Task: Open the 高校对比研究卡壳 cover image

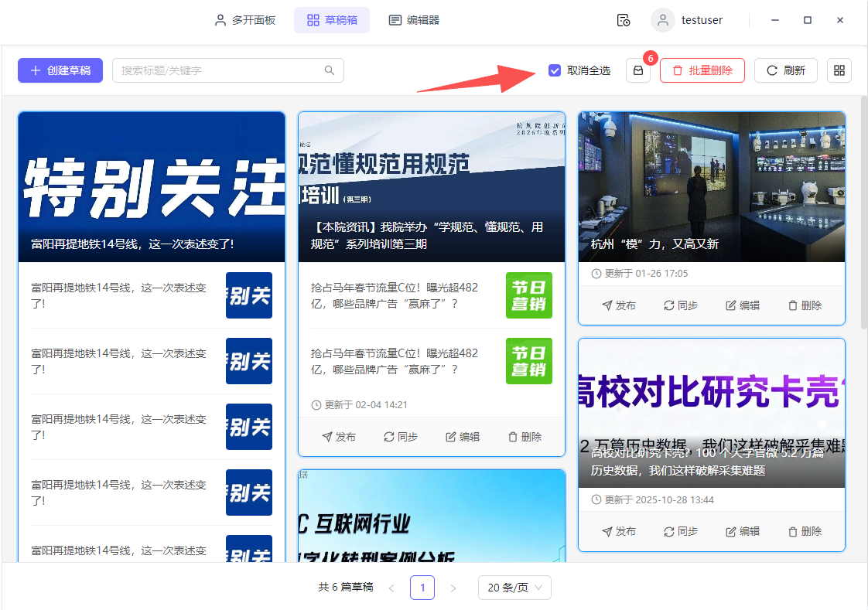Action: point(712,413)
